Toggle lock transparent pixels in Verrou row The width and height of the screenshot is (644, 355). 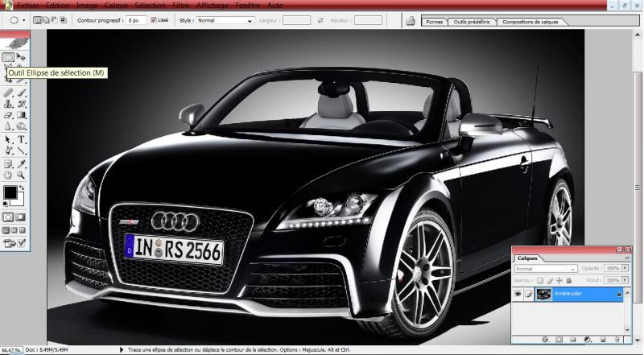click(x=540, y=280)
